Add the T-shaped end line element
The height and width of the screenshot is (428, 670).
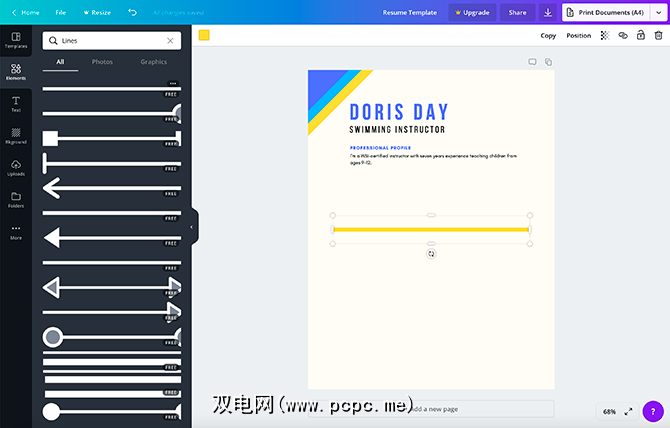point(112,163)
